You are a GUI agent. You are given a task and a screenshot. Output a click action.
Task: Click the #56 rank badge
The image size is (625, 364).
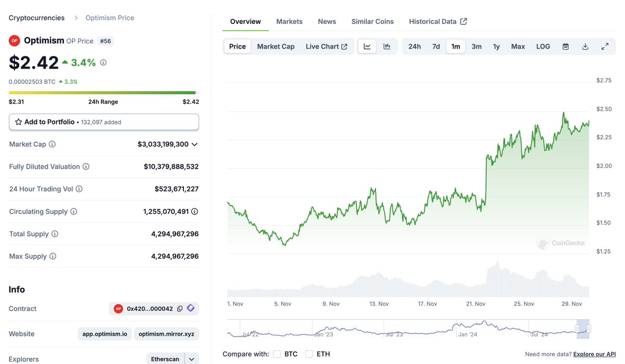pyautogui.click(x=105, y=41)
